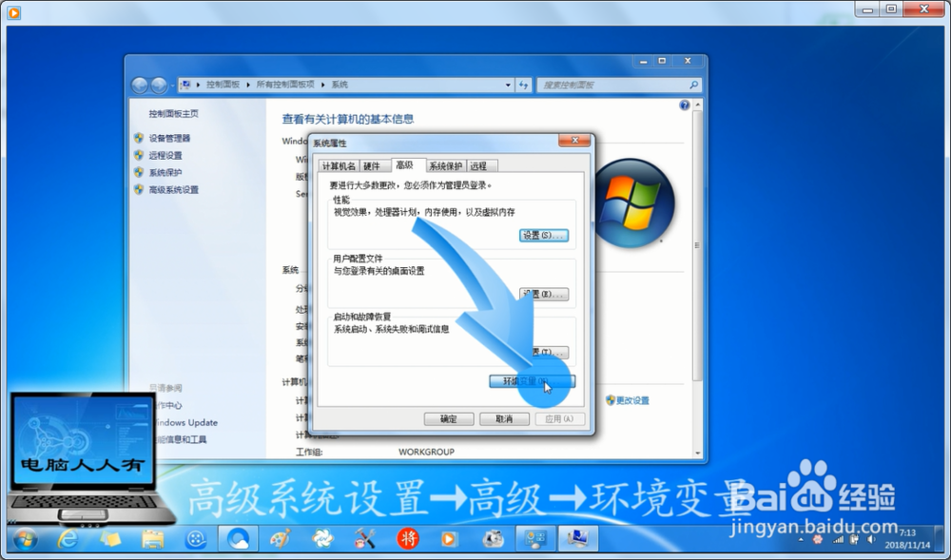Switch to the 计算机名 tab
The height and width of the screenshot is (560, 951).
[339, 166]
